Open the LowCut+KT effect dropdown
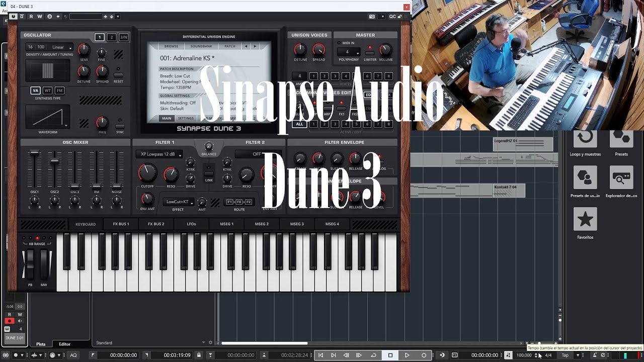644x362 pixels. click(x=178, y=202)
